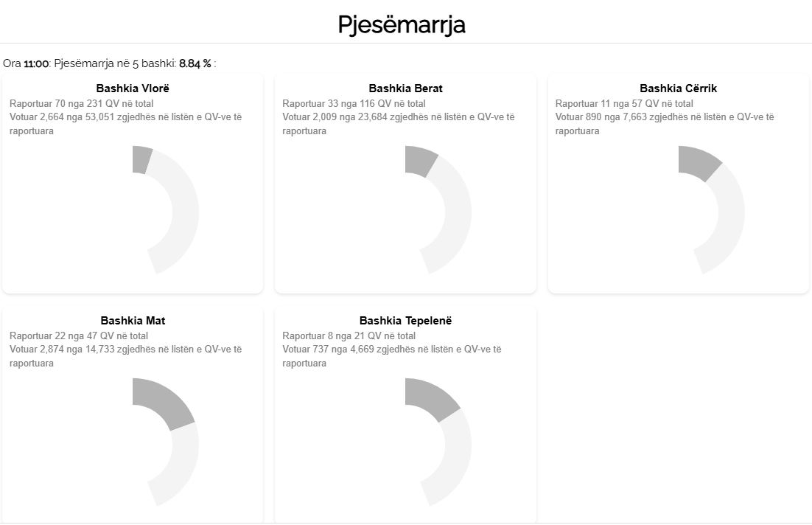
Task: Select the Bashkia Vlorë card title
Action: tap(133, 88)
